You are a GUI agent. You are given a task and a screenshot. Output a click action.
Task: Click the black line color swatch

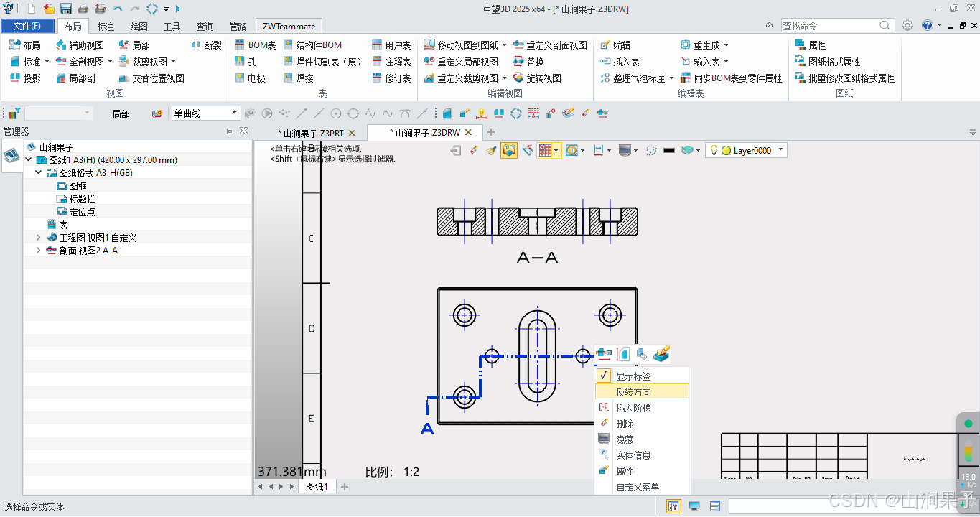(x=669, y=151)
